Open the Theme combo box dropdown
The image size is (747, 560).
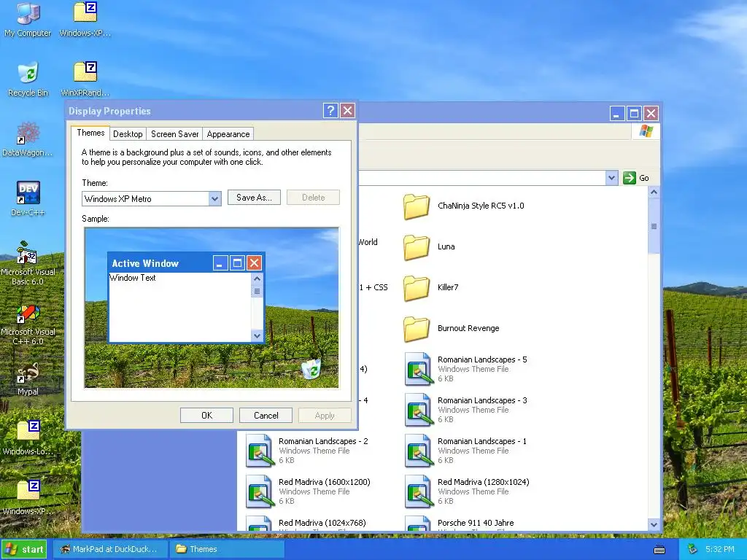(x=215, y=198)
